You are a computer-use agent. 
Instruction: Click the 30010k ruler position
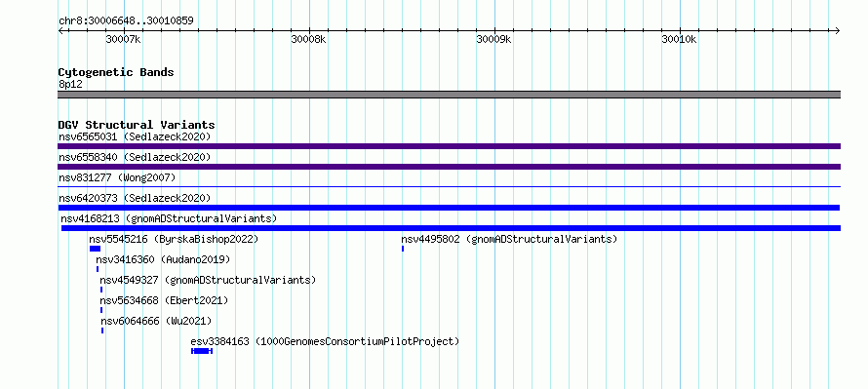(x=679, y=40)
